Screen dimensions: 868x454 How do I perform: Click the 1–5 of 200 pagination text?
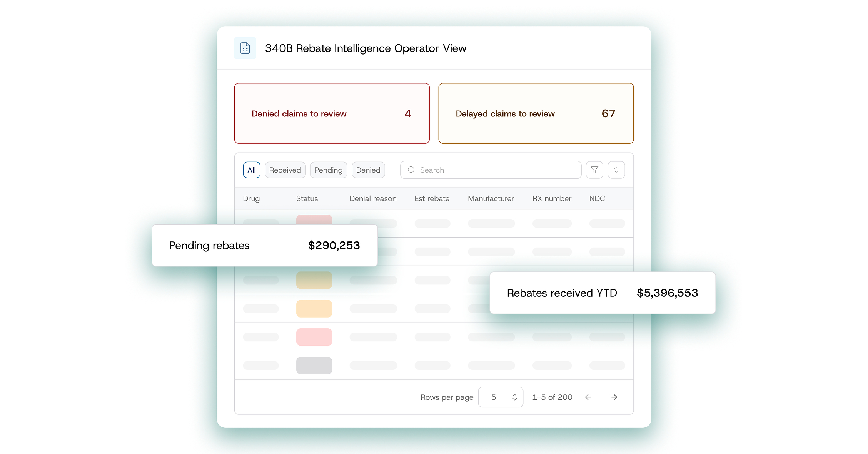click(x=552, y=397)
